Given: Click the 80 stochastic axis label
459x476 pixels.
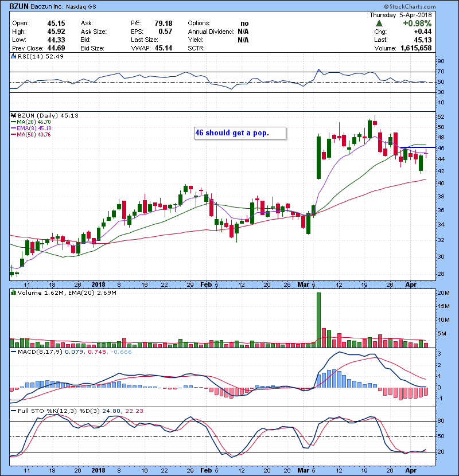Looking at the screenshot, I should tap(441, 421).
